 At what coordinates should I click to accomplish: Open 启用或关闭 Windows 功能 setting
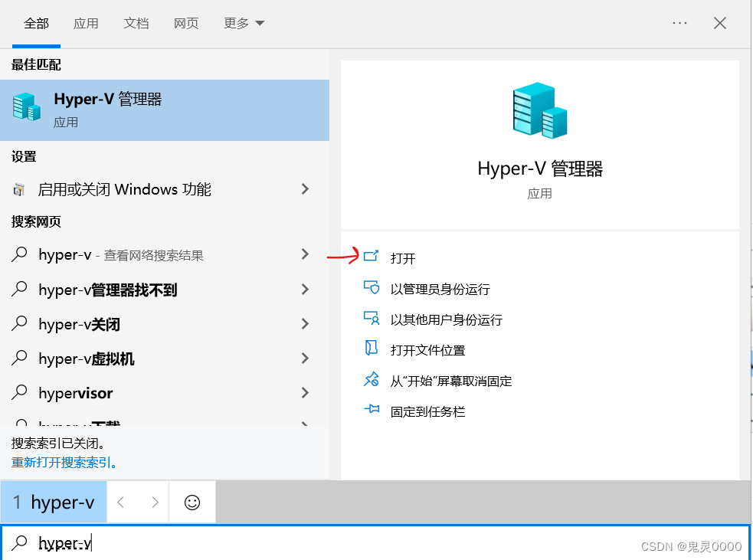[165, 189]
